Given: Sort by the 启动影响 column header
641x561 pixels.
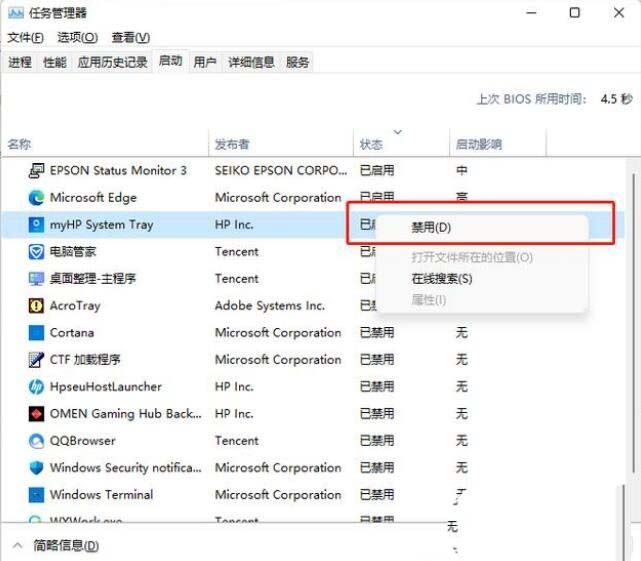Looking at the screenshot, I should [478, 145].
